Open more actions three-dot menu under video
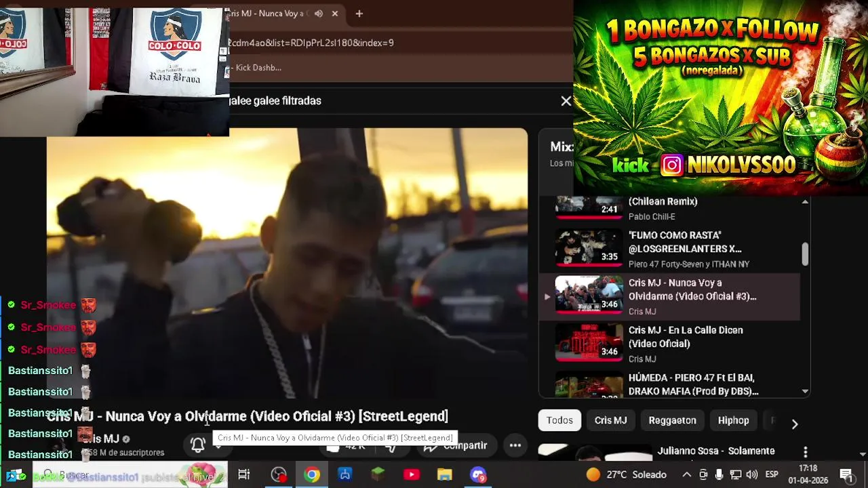Image resolution: width=868 pixels, height=488 pixels. coord(515,445)
